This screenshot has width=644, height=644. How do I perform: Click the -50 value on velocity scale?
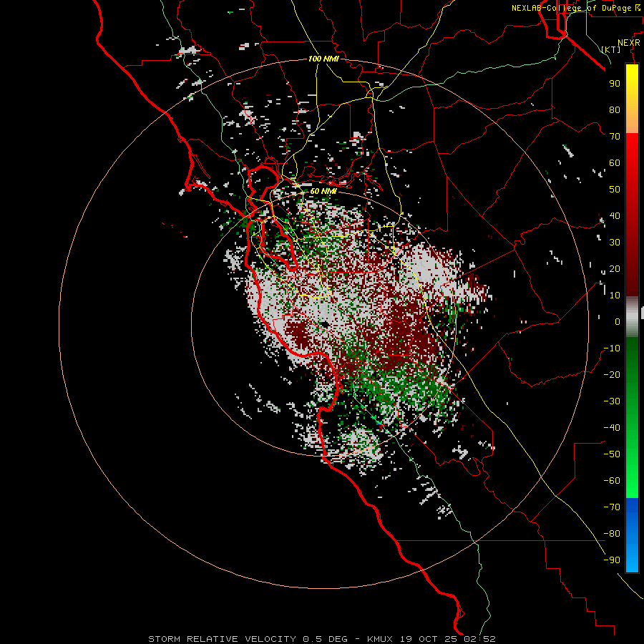tap(612, 454)
